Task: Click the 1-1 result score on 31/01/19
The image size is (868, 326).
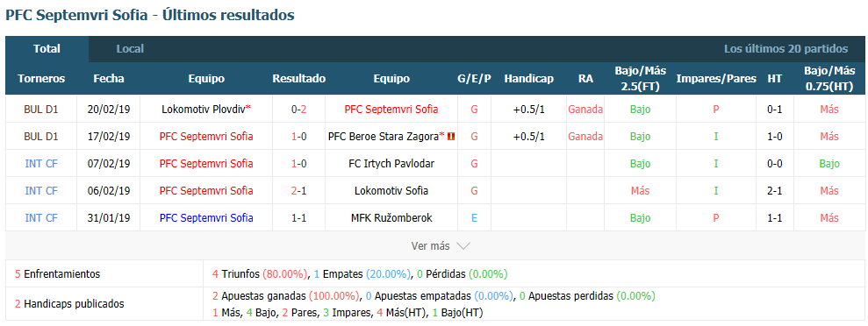Action: click(x=299, y=217)
